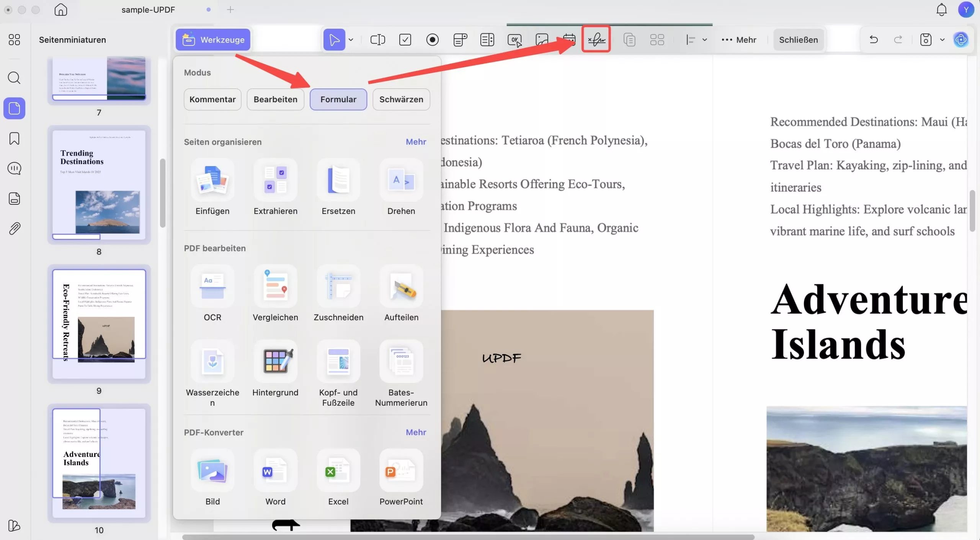
Task: Convert PDF to Word
Action: 275,478
